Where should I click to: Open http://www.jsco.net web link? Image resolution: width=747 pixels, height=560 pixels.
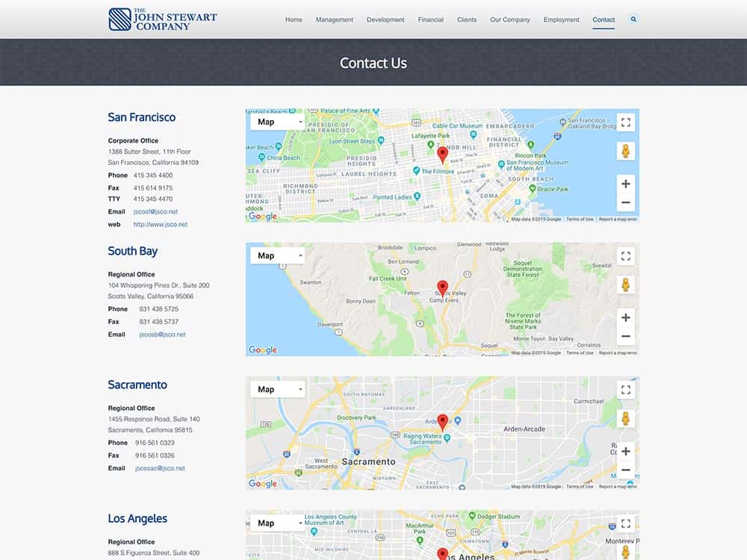click(x=161, y=224)
